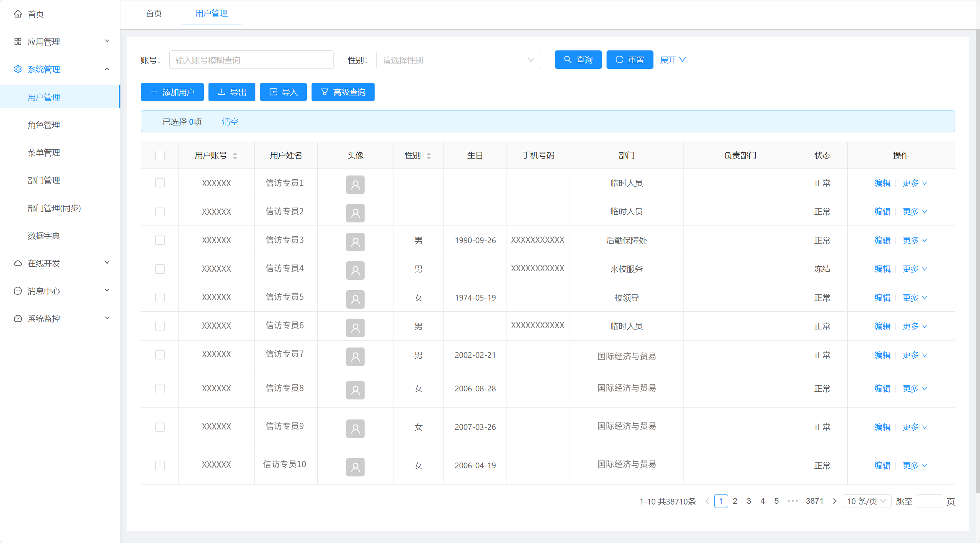Click the 重置 reset button
980x543 pixels.
(x=630, y=60)
